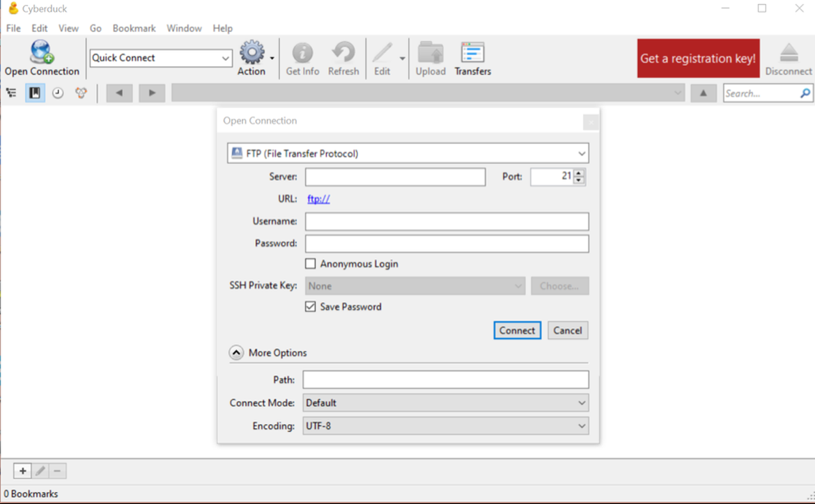Click the Upload folder icon
This screenshot has height=504, width=815.
430,52
